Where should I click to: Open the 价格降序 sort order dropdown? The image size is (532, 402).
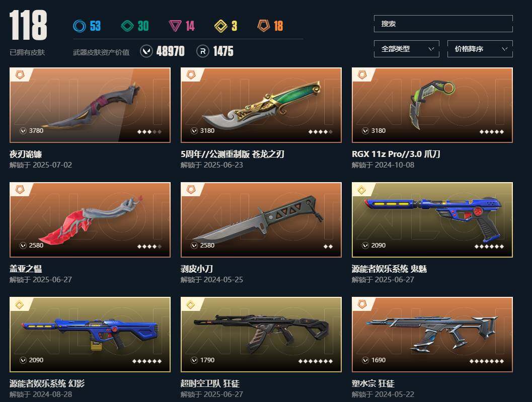[x=480, y=49]
